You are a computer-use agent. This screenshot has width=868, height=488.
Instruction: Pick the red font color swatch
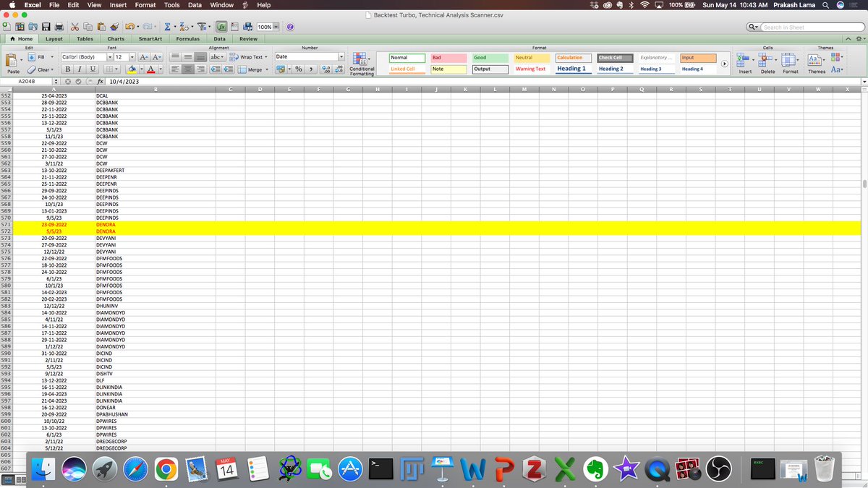(151, 69)
